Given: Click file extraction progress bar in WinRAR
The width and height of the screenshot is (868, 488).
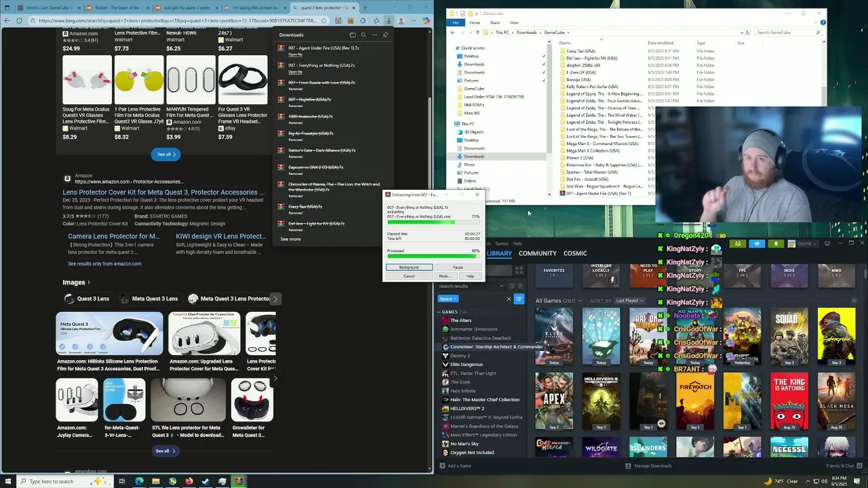Looking at the screenshot, I should (433, 221).
